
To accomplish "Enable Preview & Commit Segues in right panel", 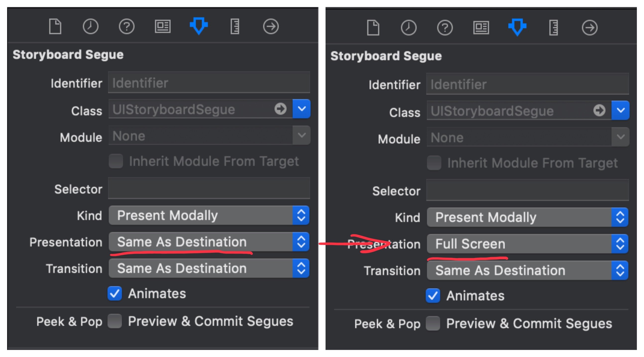I will tap(433, 323).
